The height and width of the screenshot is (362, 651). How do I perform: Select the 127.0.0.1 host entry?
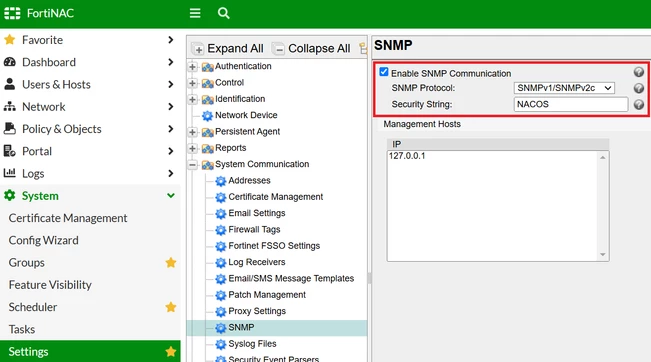point(407,156)
